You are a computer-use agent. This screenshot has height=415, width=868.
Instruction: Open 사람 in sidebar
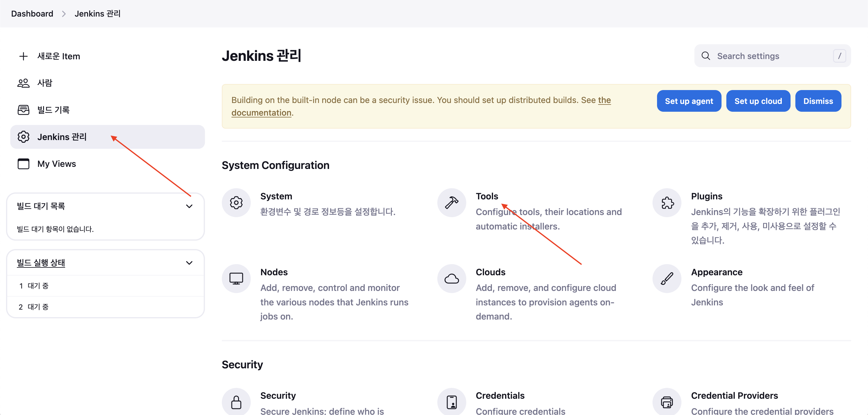tap(108, 83)
